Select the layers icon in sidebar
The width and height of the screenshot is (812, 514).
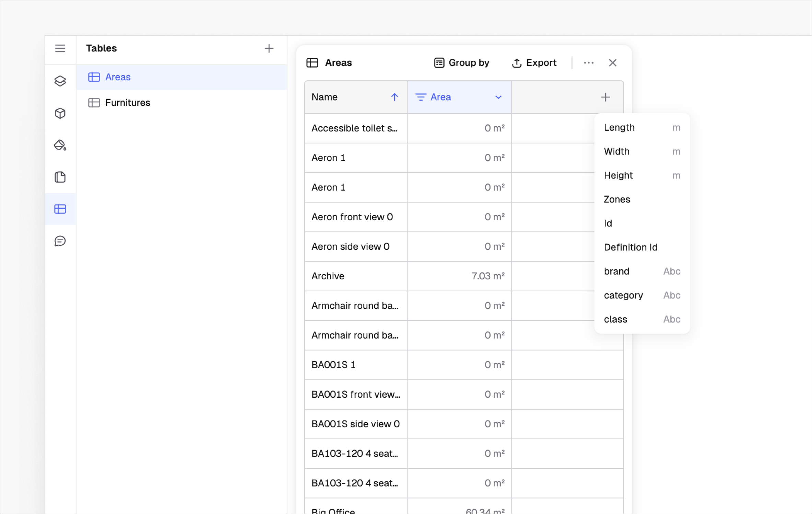click(60, 81)
